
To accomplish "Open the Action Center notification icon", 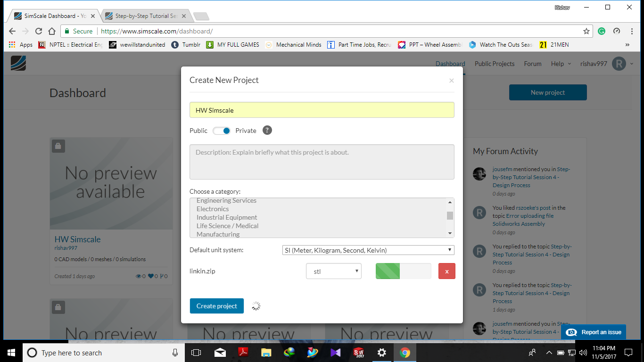I will [628, 353].
